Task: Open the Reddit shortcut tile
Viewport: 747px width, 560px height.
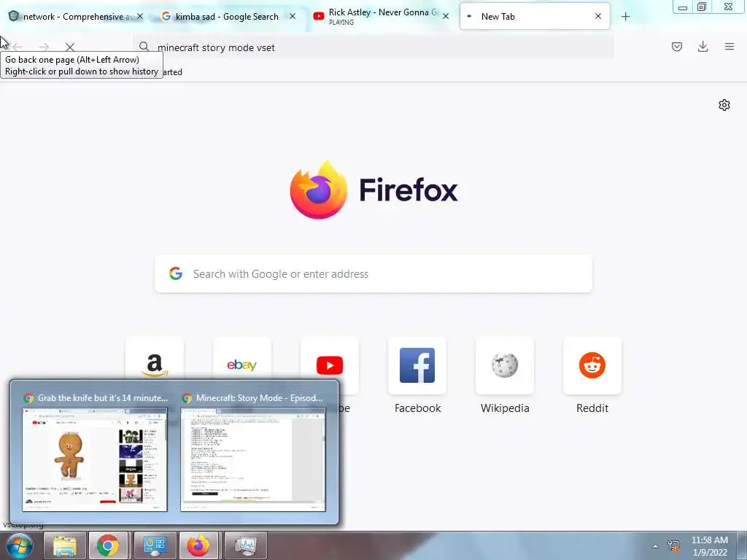Action: point(592,365)
